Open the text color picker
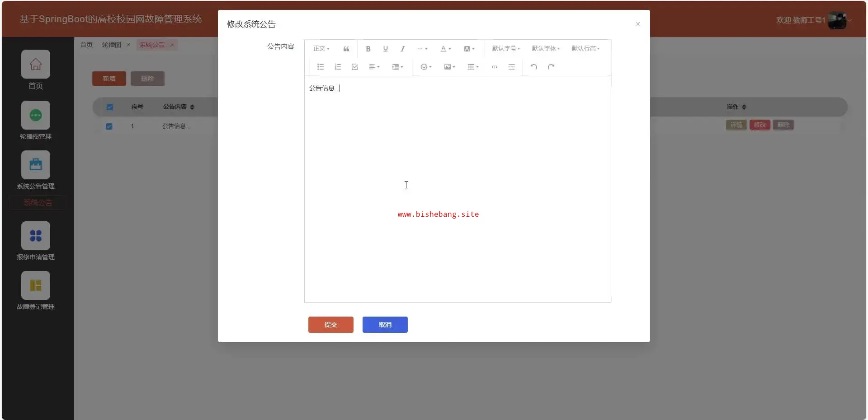This screenshot has height=420, width=868. (x=446, y=49)
